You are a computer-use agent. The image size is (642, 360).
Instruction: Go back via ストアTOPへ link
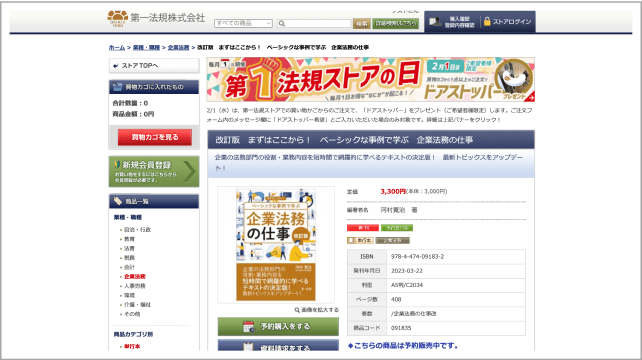coord(154,66)
